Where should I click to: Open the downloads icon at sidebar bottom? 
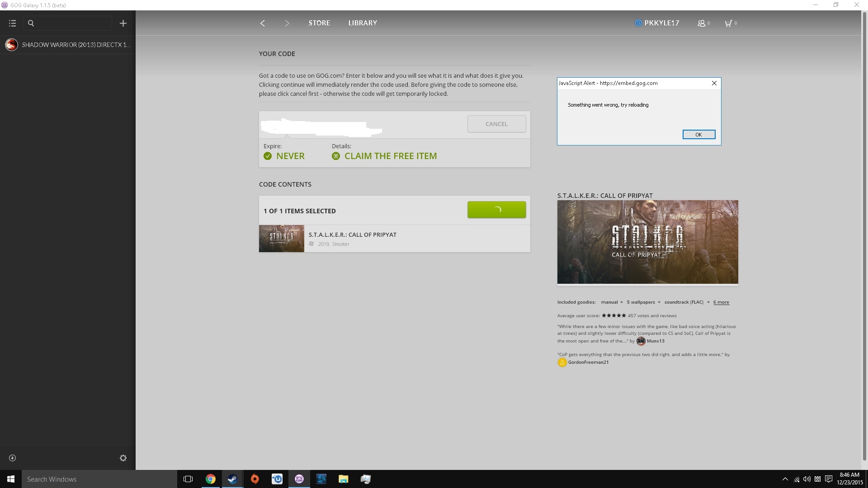click(13, 458)
